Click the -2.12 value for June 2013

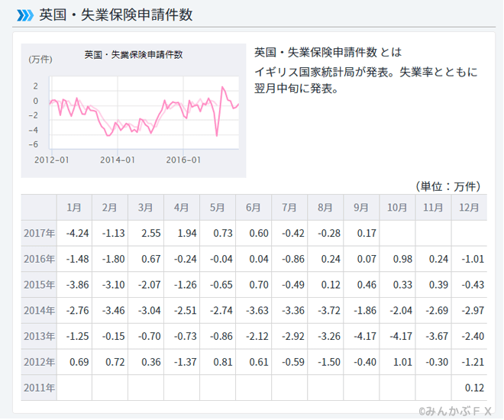[257, 336]
